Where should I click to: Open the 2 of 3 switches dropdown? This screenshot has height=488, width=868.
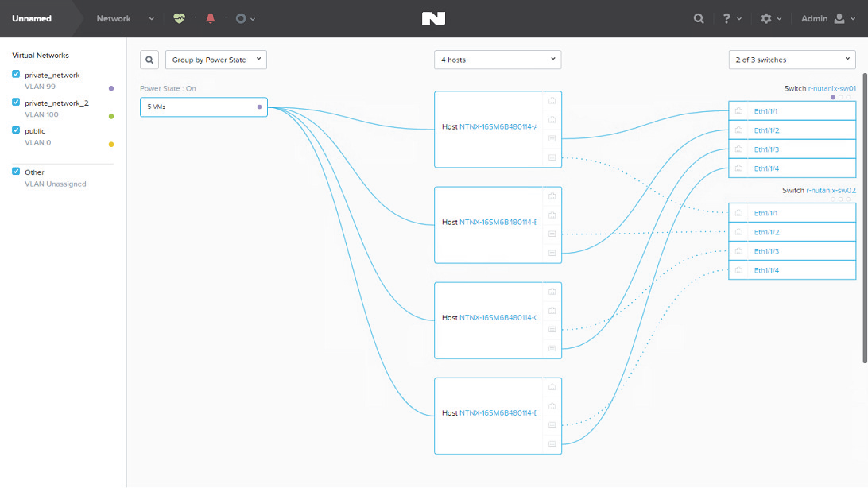click(792, 60)
